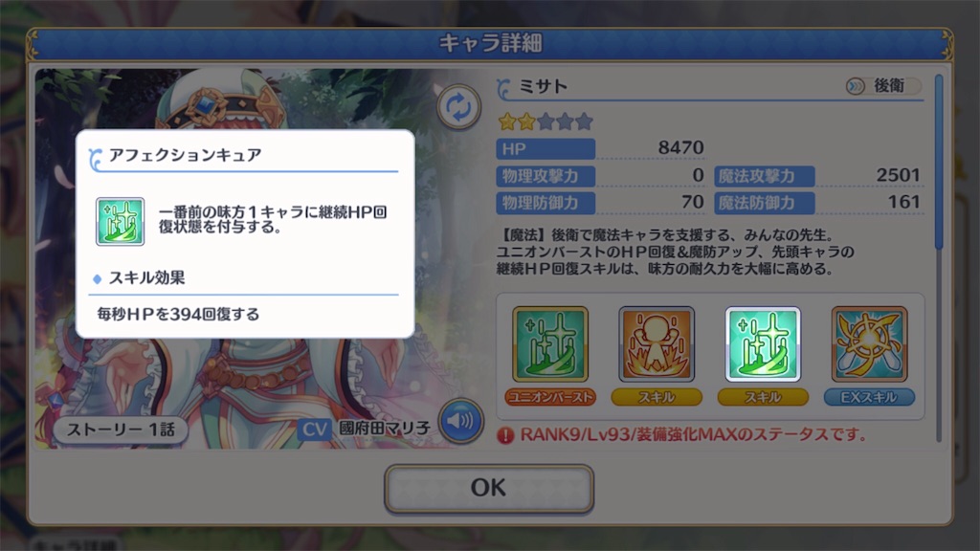This screenshot has height=551, width=980.
Task: Tap the circular rotate character art button
Action: point(458,107)
